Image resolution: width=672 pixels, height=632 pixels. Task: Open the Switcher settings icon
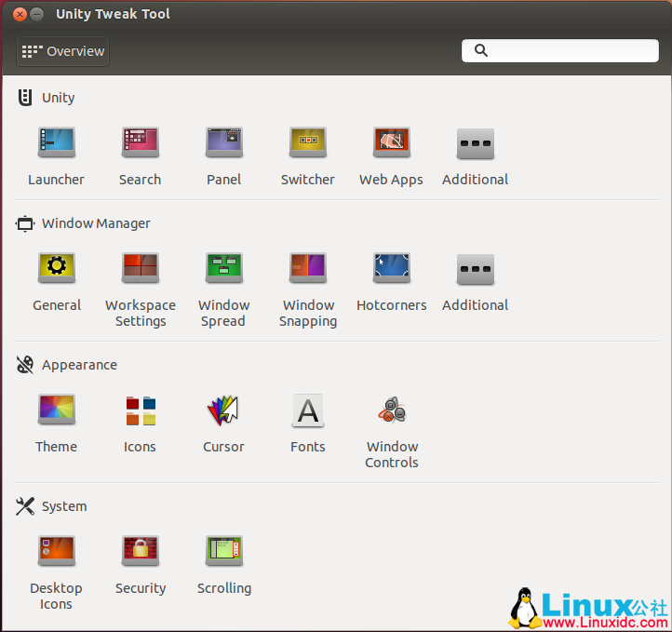pos(308,142)
